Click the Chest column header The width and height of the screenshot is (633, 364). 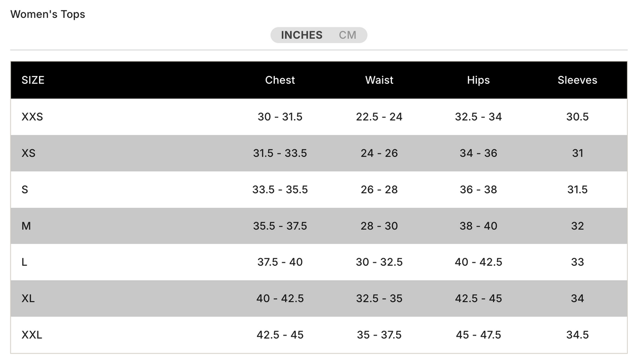[x=280, y=80]
